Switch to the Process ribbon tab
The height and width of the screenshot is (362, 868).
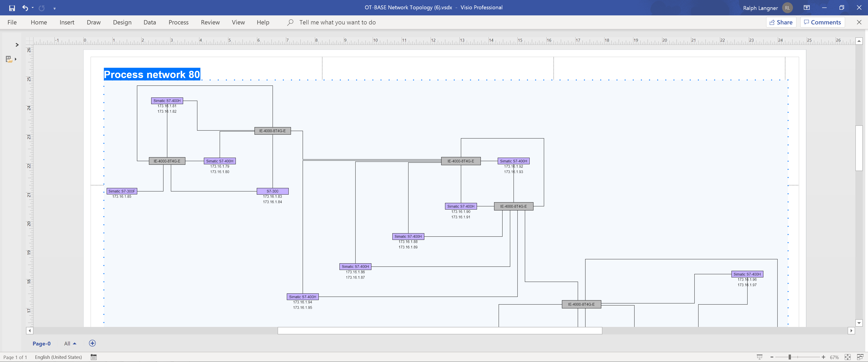point(179,22)
